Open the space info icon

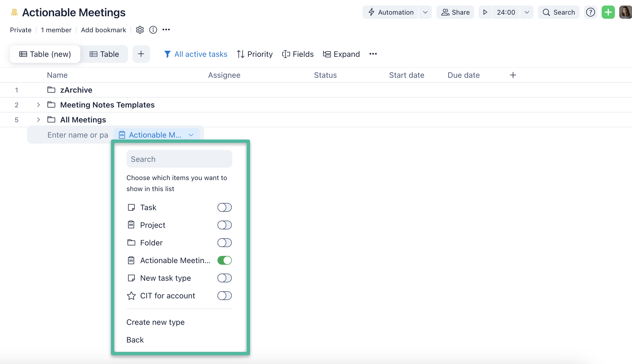click(153, 30)
